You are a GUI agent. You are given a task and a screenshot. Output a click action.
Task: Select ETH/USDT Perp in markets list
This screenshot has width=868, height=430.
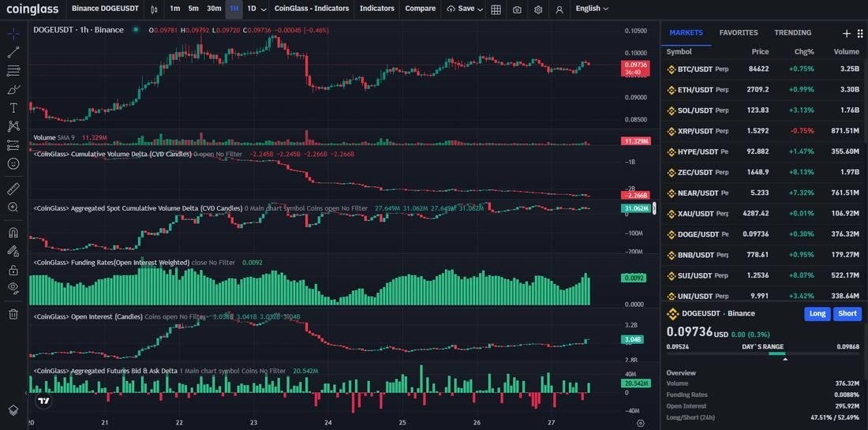pyautogui.click(x=764, y=90)
